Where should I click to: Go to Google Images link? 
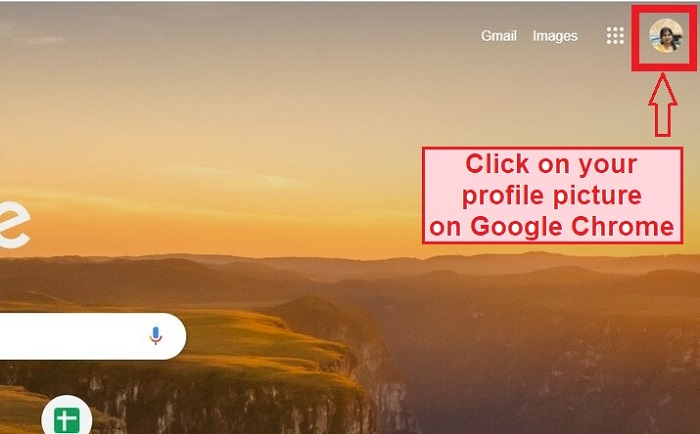555,36
